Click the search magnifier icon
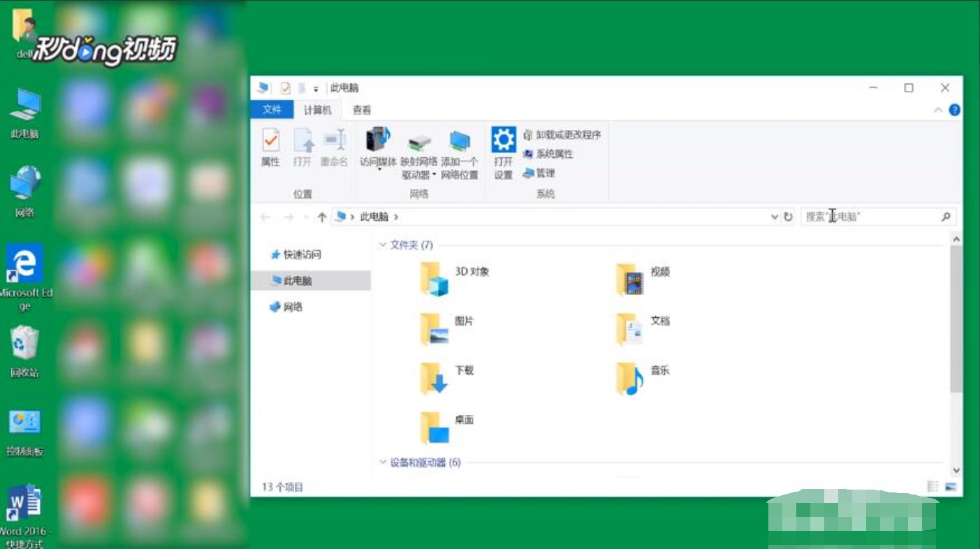The image size is (980, 549). tap(946, 217)
